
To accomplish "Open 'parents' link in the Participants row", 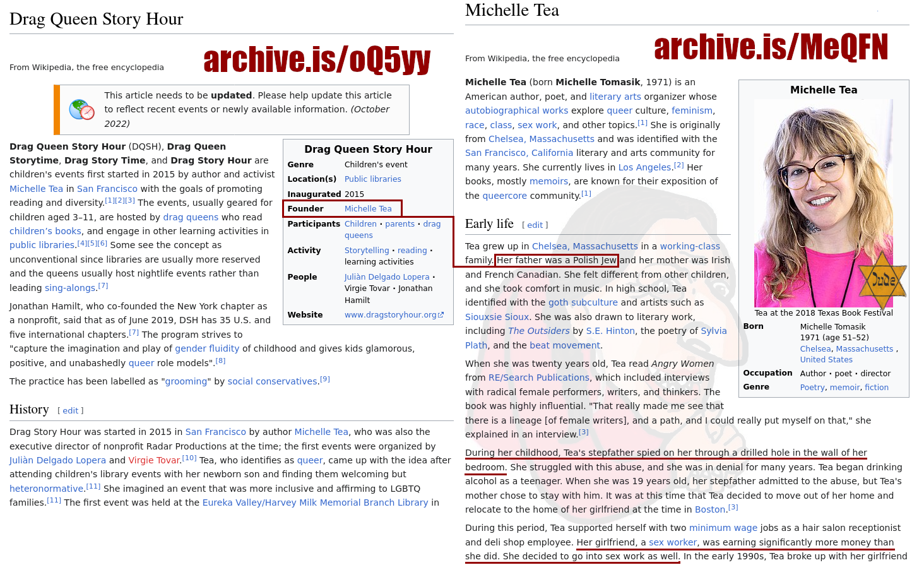I will [400, 224].
